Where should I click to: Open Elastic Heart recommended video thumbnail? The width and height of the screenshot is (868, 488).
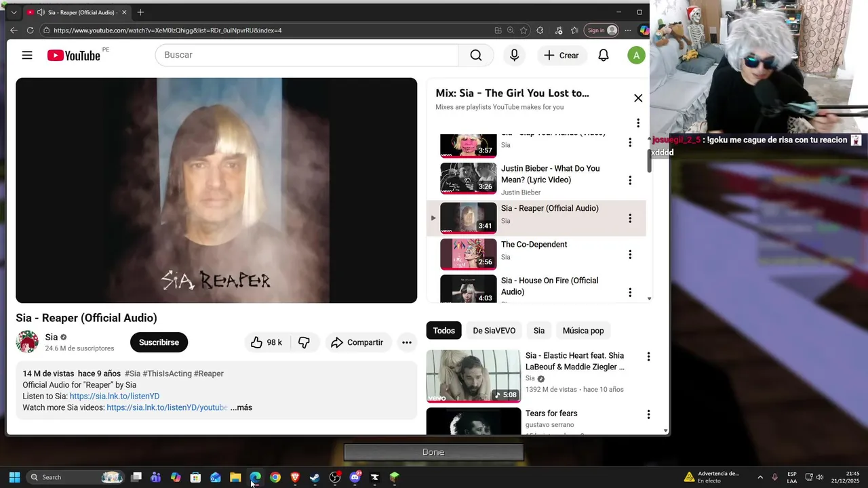pos(473,376)
